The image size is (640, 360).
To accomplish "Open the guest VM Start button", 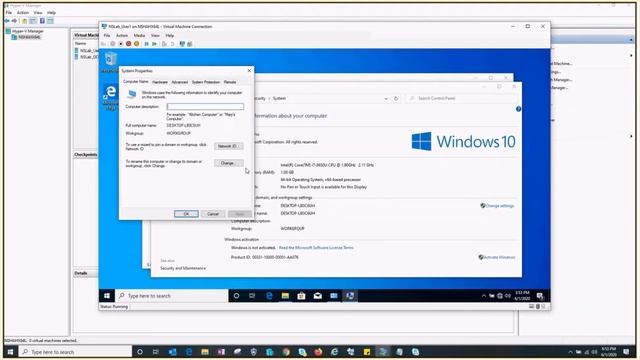I will tap(107, 296).
